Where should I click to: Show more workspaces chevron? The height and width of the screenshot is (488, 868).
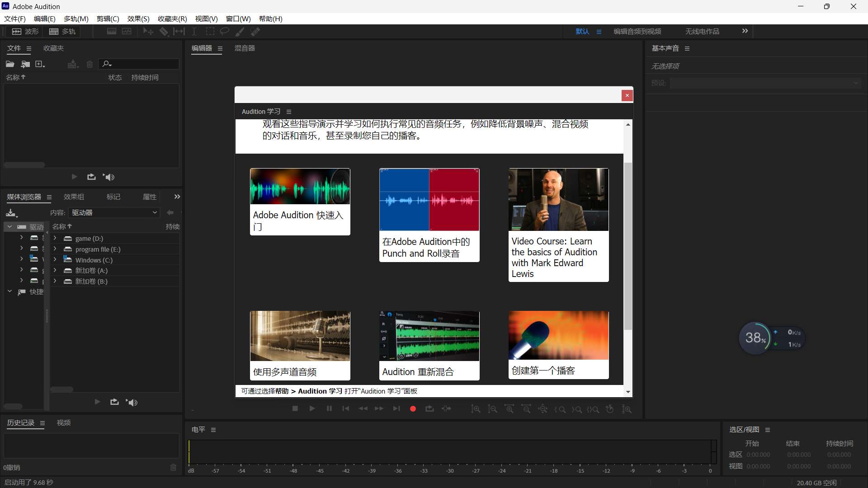click(745, 31)
